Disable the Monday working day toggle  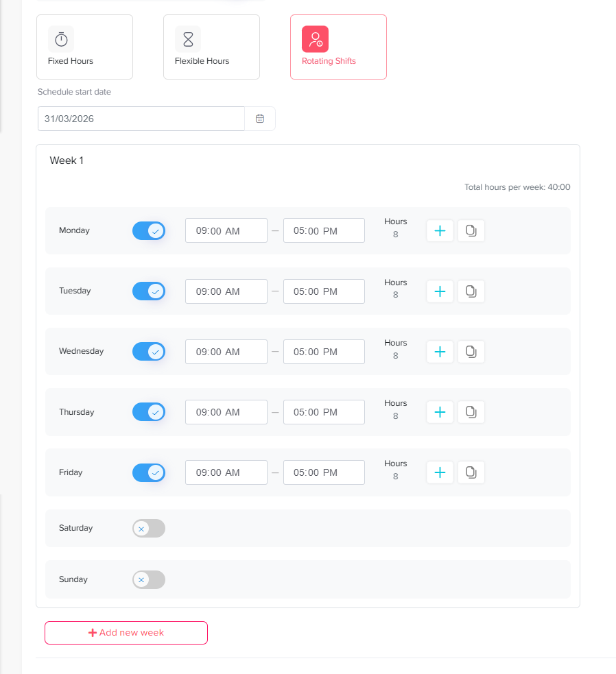(149, 231)
